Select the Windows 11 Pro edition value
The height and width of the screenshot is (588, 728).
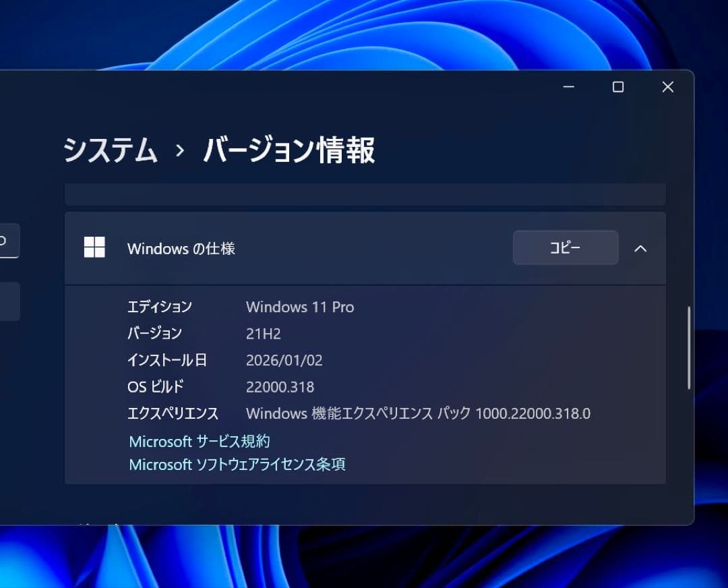point(299,307)
